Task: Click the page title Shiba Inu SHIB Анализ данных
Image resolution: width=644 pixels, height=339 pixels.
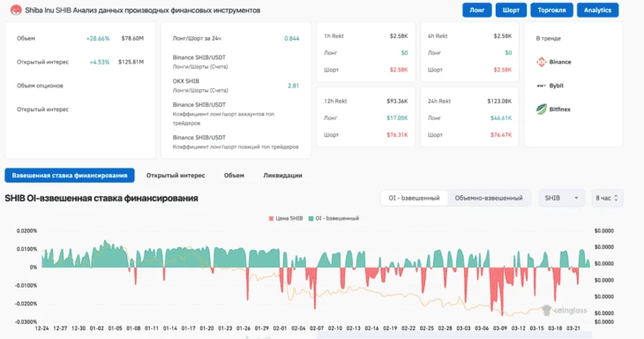Action: tap(143, 11)
